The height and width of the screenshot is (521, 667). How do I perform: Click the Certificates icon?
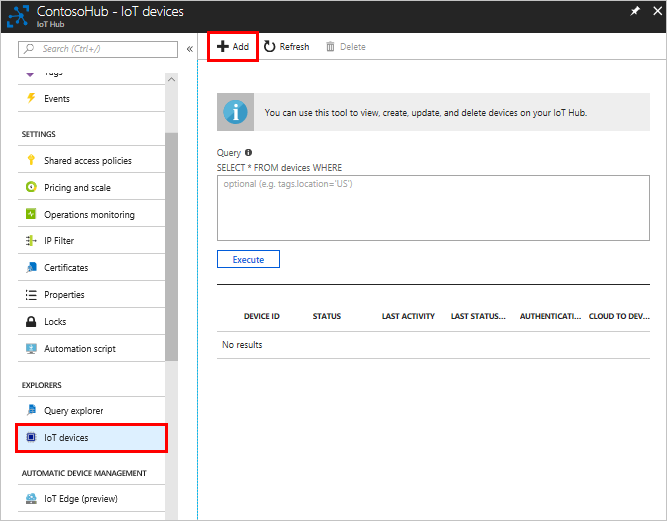pos(31,268)
